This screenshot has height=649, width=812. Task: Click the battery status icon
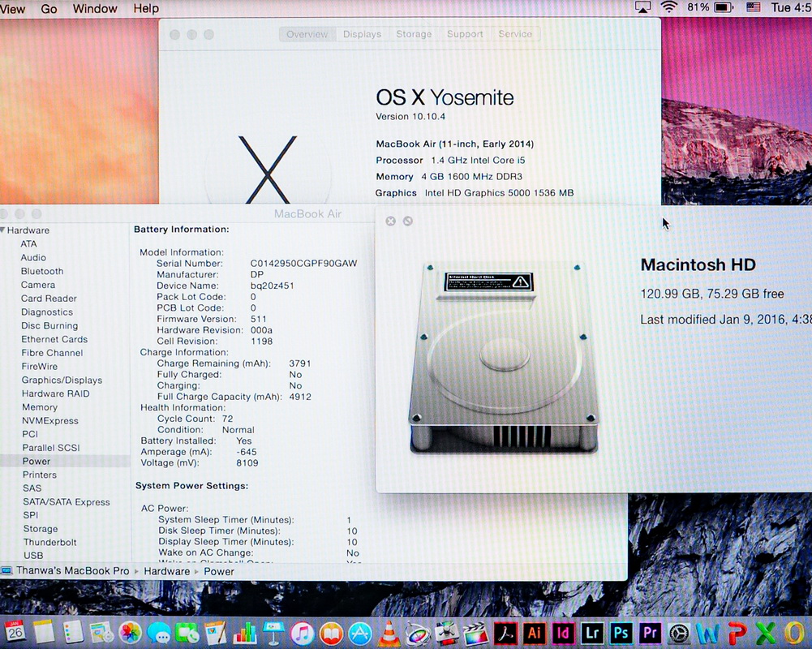coord(724,7)
